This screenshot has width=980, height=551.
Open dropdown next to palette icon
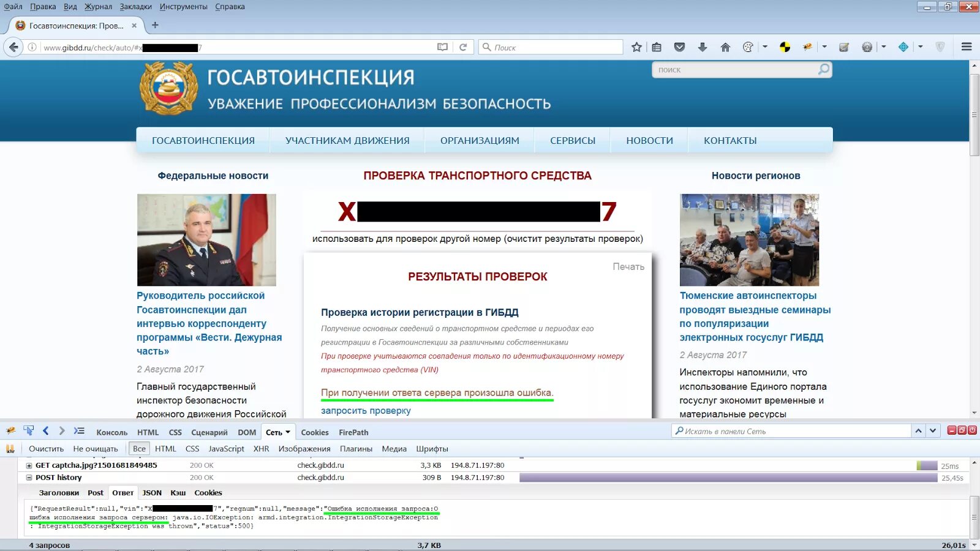pyautogui.click(x=765, y=47)
